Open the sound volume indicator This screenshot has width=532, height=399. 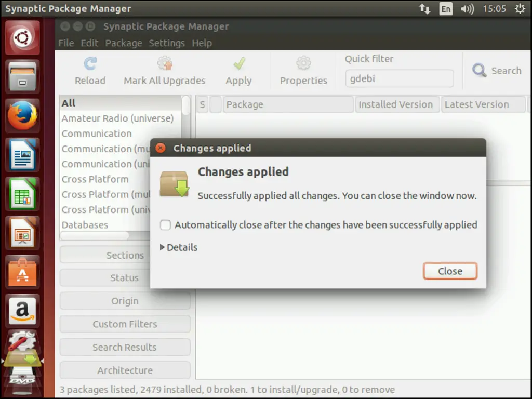tap(467, 8)
